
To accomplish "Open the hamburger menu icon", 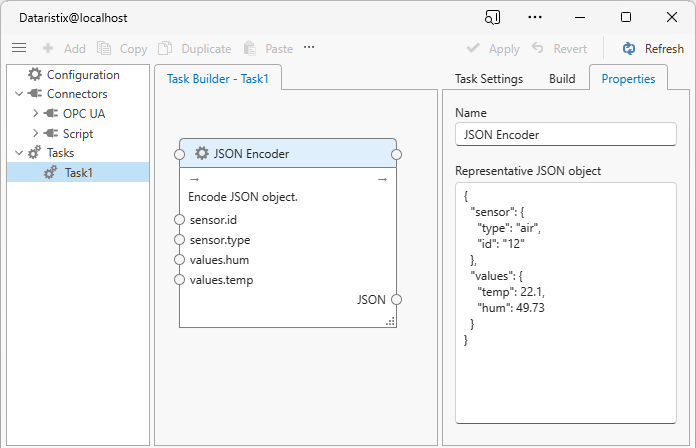I will point(18,48).
